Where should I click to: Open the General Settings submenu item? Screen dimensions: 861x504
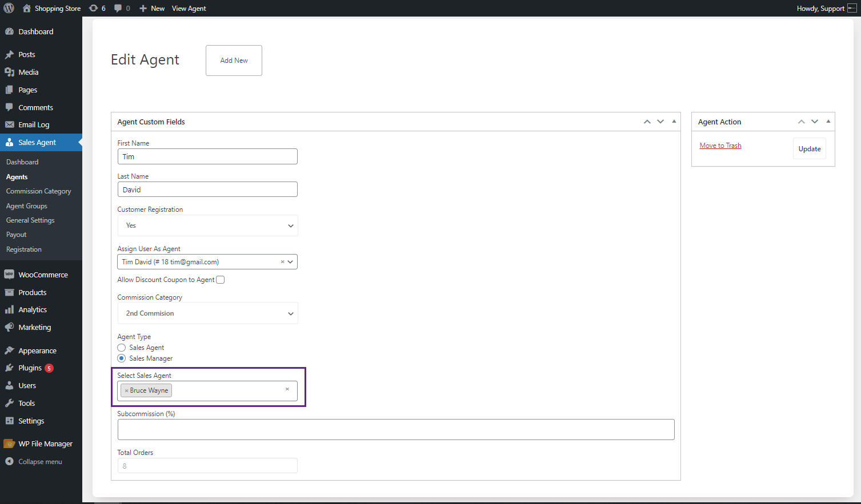[30, 220]
